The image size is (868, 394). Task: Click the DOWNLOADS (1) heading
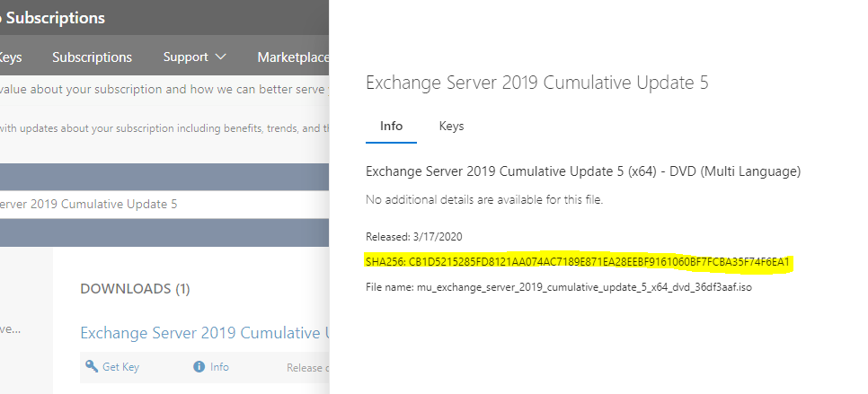click(135, 288)
